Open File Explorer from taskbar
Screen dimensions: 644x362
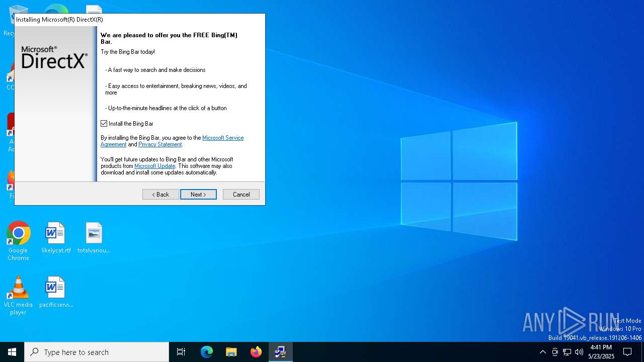tap(231, 352)
